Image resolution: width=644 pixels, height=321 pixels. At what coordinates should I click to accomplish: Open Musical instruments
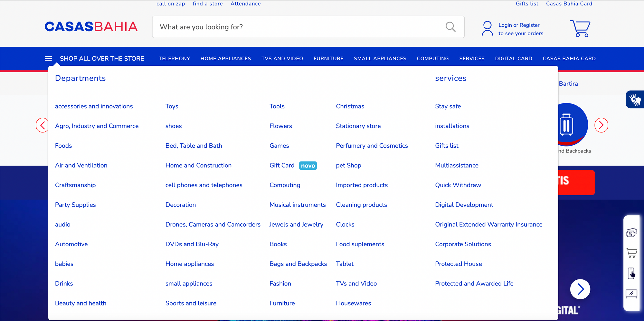pos(298,205)
